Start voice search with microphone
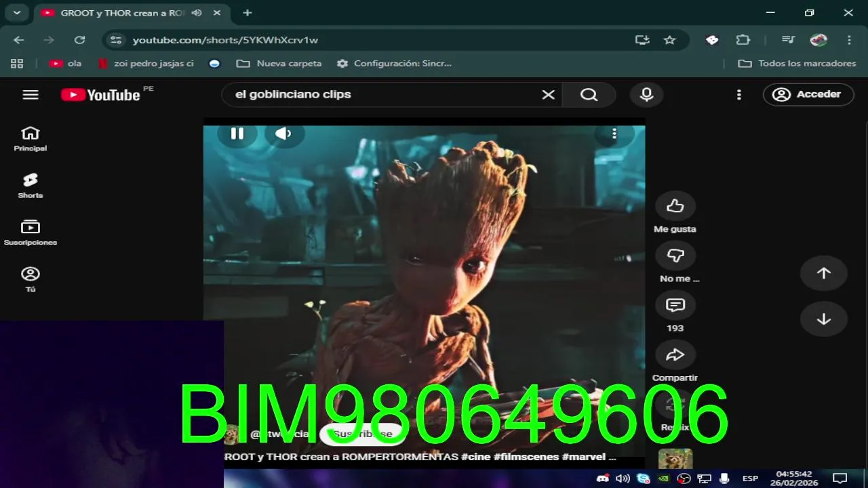868x488 pixels. click(x=647, y=95)
